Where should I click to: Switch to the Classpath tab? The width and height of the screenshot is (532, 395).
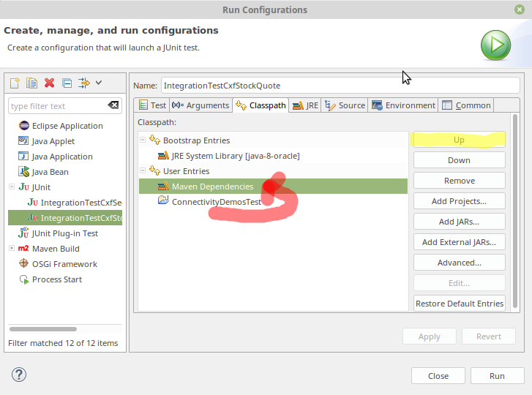point(261,105)
